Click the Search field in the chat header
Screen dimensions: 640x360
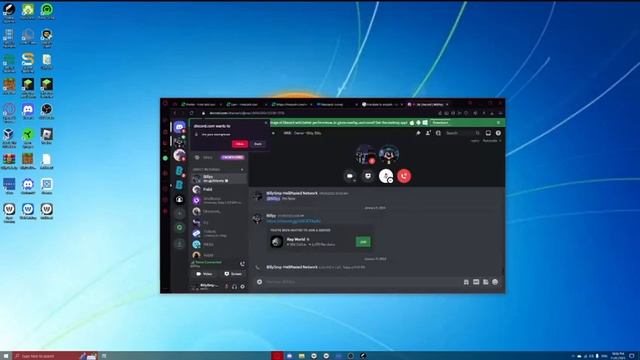pyautogui.click(x=463, y=133)
